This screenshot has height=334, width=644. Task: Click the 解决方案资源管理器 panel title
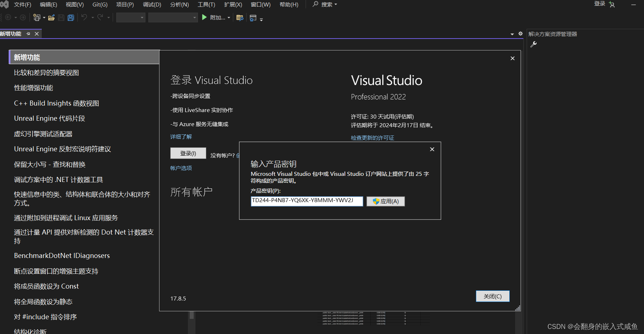(553, 34)
